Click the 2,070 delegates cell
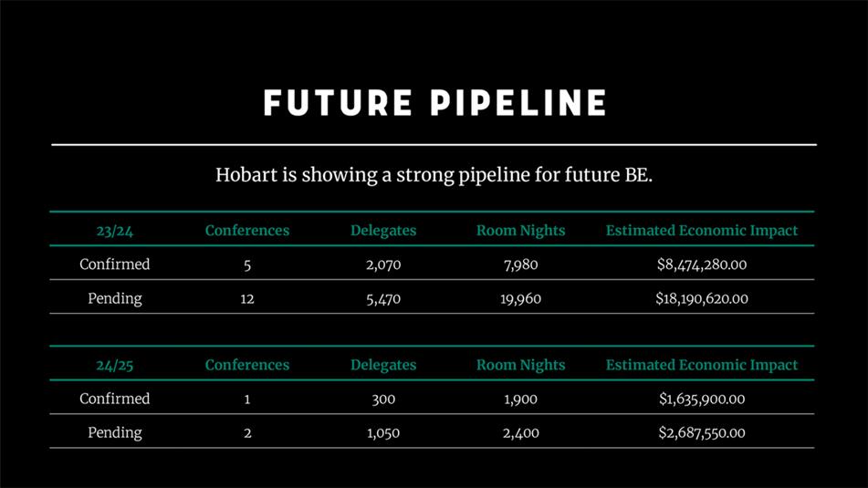The width and height of the screenshot is (868, 488). tap(383, 265)
